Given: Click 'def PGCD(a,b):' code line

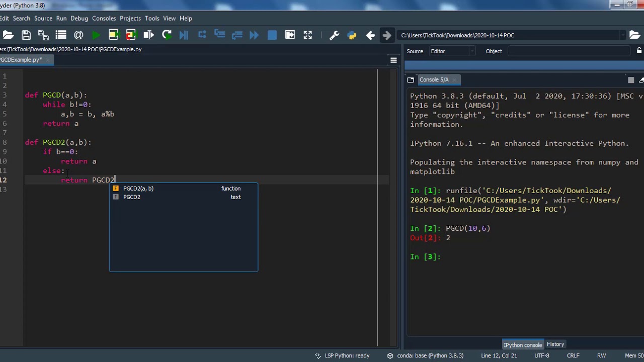Looking at the screenshot, I should [x=56, y=95].
